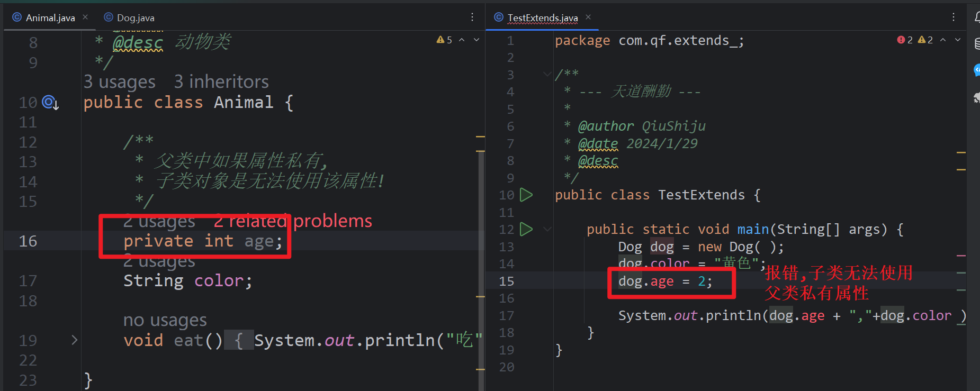Click the 2 related problems hint
Viewport: 980px width, 391px height.
tap(293, 221)
